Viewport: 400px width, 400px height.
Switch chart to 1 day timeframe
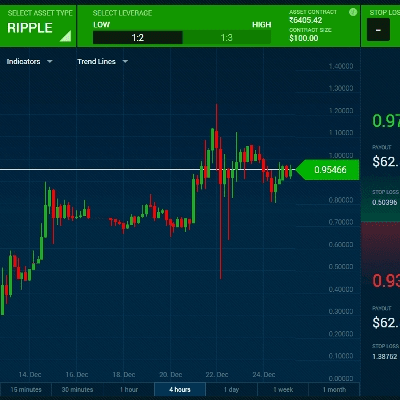point(231,389)
